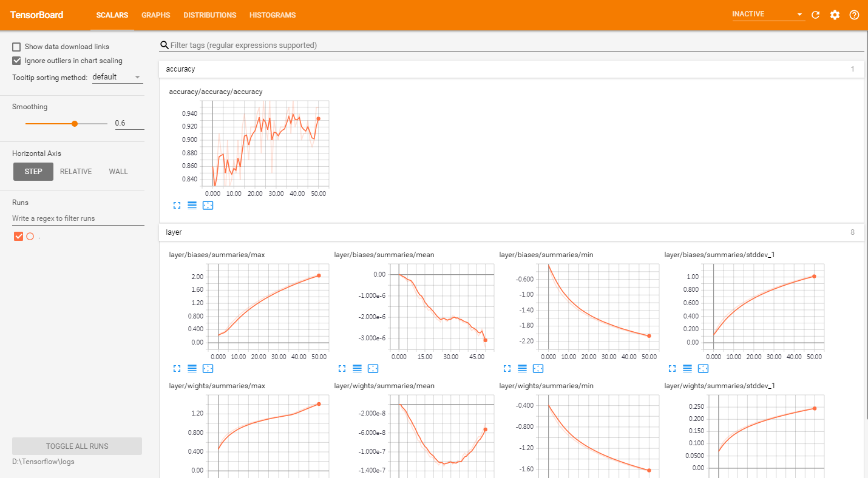The width and height of the screenshot is (868, 478).
Task: Open the help question mark icon
Action: (854, 15)
